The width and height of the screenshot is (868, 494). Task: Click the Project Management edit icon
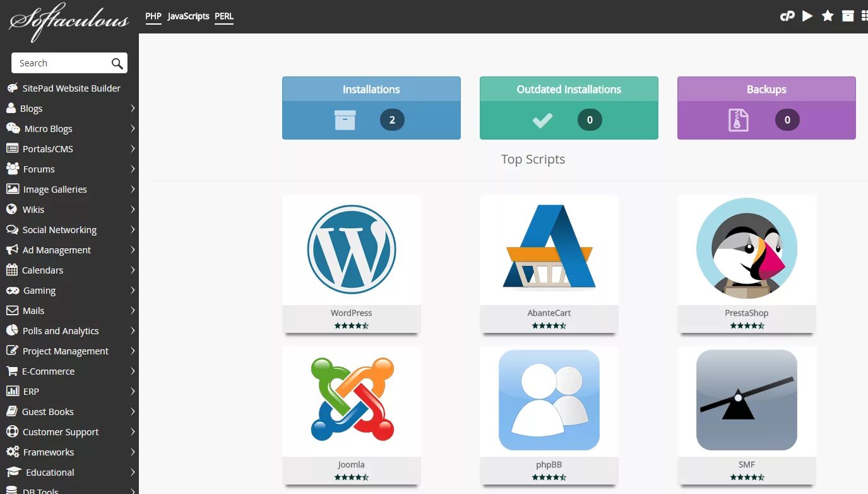click(12, 351)
